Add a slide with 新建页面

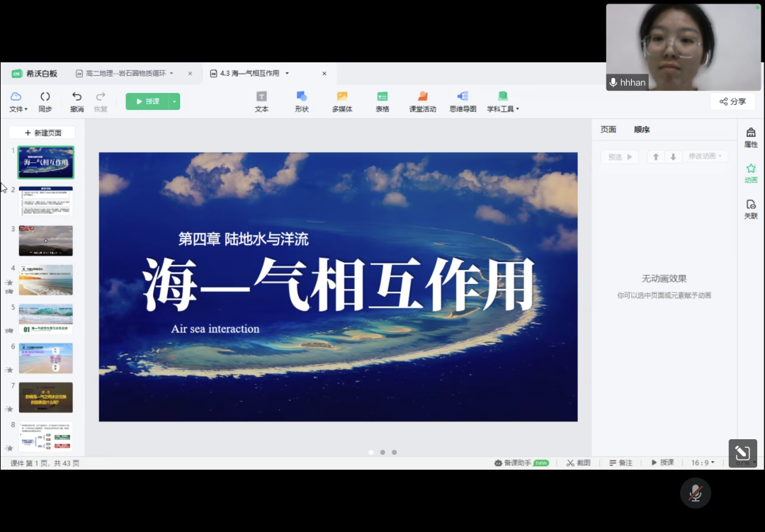coord(42,132)
